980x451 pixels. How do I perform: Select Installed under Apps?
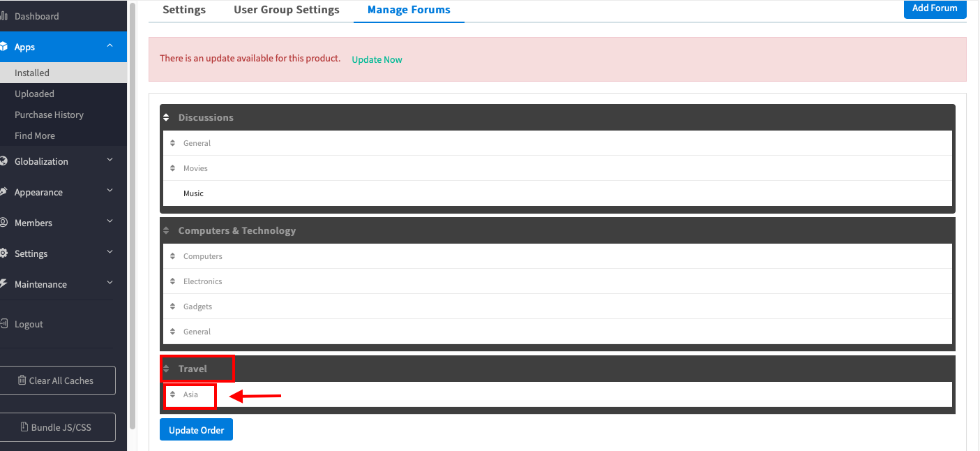pos(63,73)
